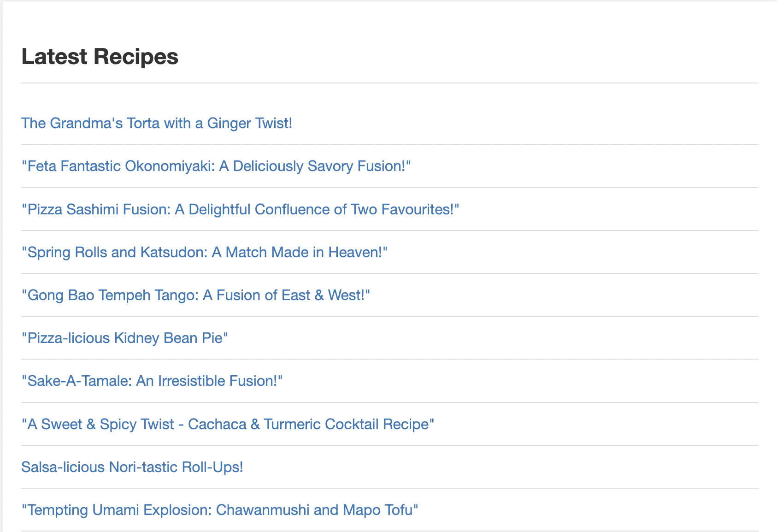Click 'A Deliciously Savory Fusion' text
Viewport: 777px width, 532px height.
click(x=312, y=166)
